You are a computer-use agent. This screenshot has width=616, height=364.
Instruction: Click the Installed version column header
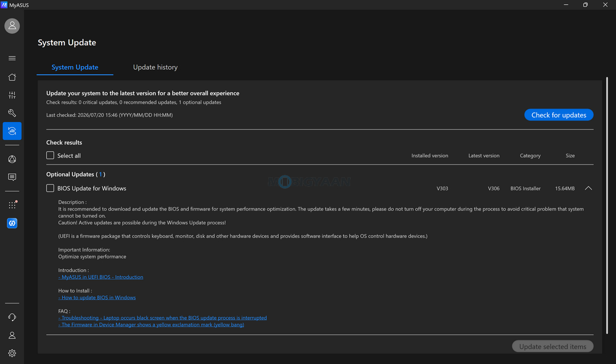[430, 156]
